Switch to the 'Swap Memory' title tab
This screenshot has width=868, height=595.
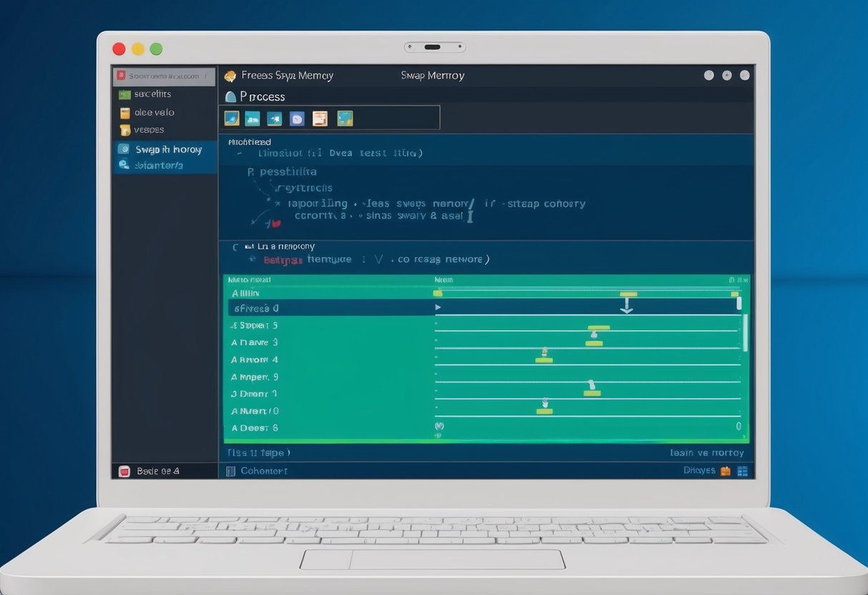(x=432, y=75)
